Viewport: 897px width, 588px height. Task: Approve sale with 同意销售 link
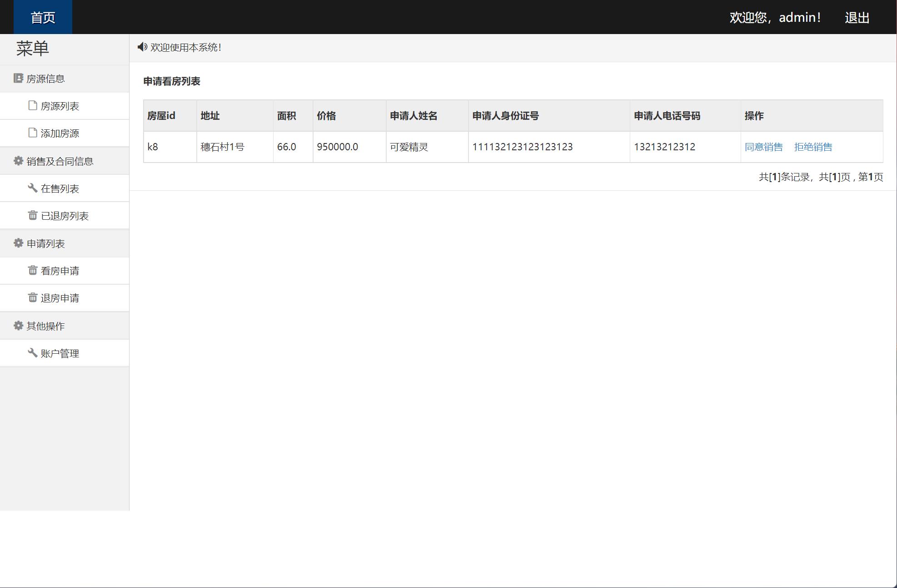pyautogui.click(x=763, y=147)
